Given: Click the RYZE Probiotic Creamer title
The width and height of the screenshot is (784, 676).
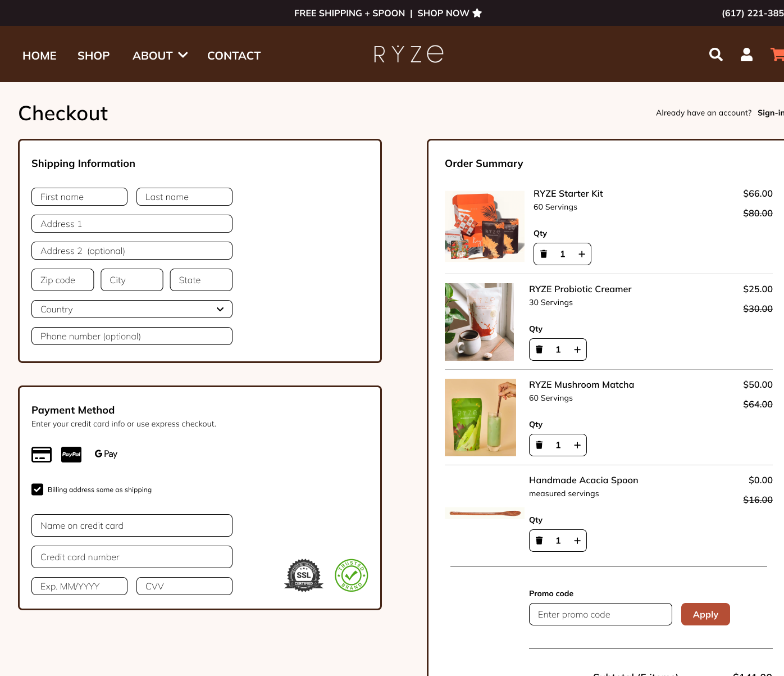Looking at the screenshot, I should coord(580,289).
